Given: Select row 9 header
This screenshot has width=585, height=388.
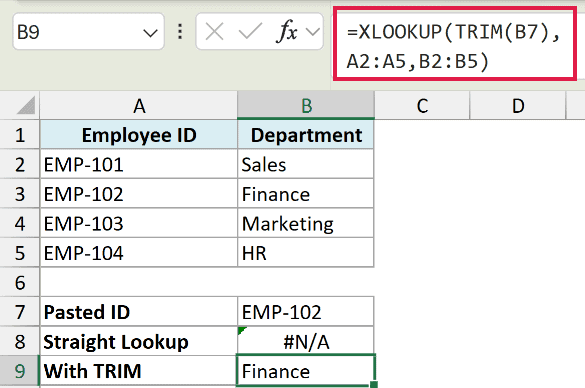Looking at the screenshot, I should (20, 370).
